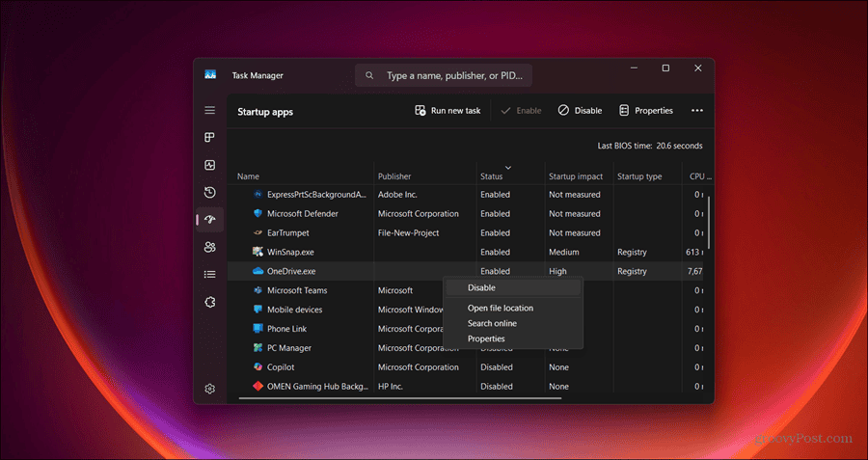Click the EarTrumpet app icon
Viewport: 868px width, 460px height.
tap(258, 233)
